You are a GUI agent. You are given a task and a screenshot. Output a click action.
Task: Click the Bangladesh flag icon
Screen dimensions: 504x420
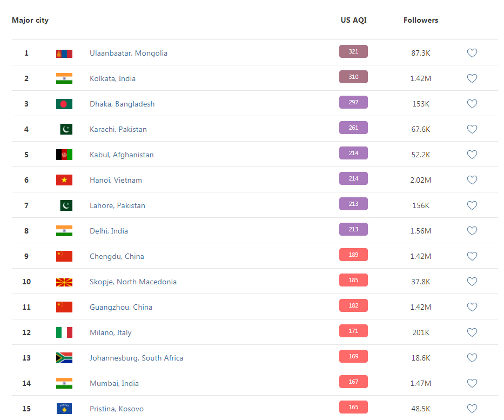(x=64, y=104)
